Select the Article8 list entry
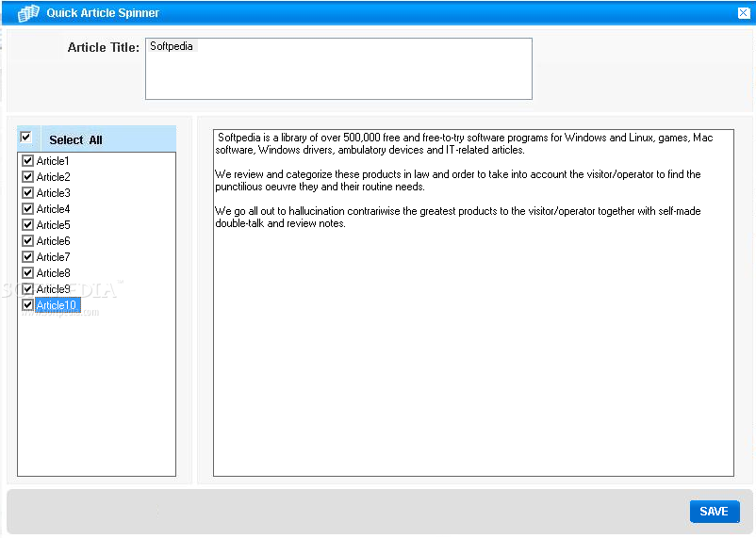The image size is (756, 538). click(x=54, y=273)
